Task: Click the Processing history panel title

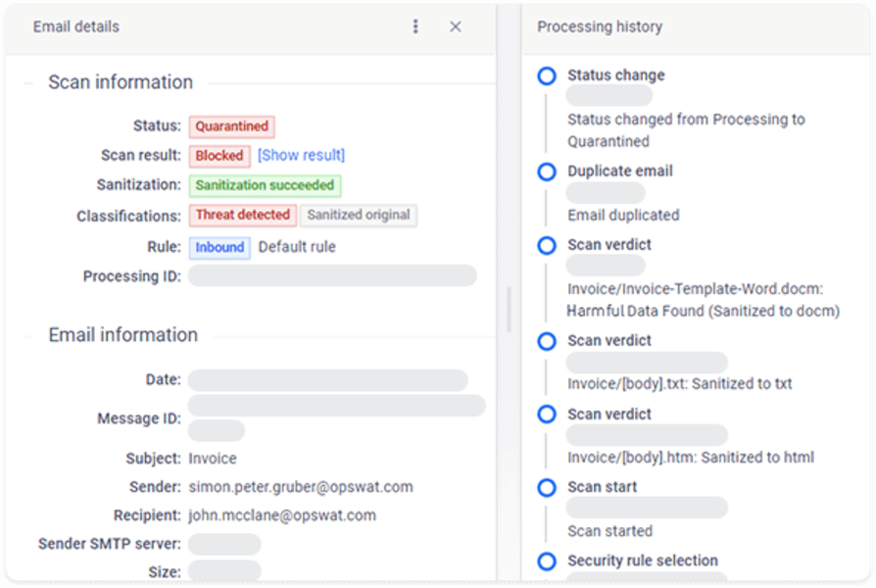Action: click(600, 26)
